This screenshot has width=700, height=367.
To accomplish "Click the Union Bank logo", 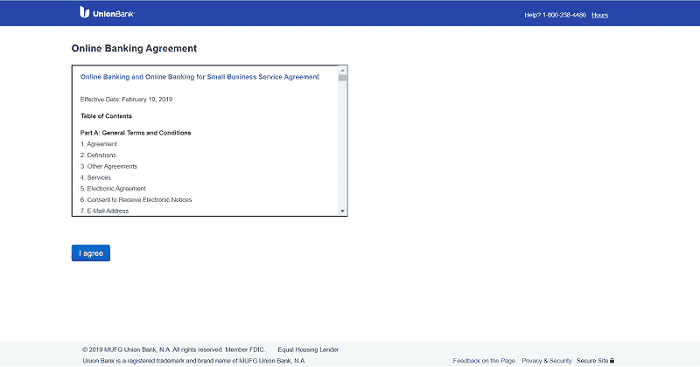I will [x=107, y=13].
